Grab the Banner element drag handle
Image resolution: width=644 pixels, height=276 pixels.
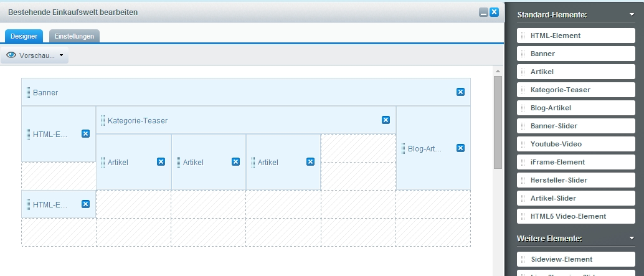(29, 92)
